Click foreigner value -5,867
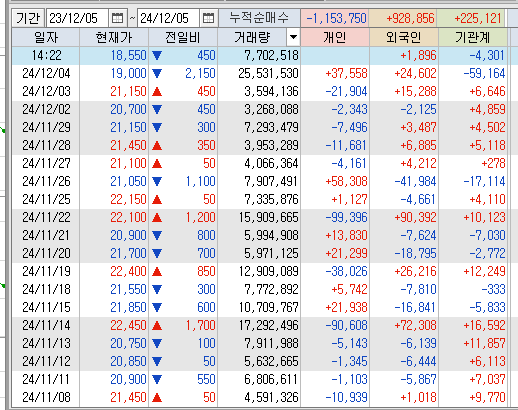This screenshot has width=518, height=410. pyautogui.click(x=418, y=379)
